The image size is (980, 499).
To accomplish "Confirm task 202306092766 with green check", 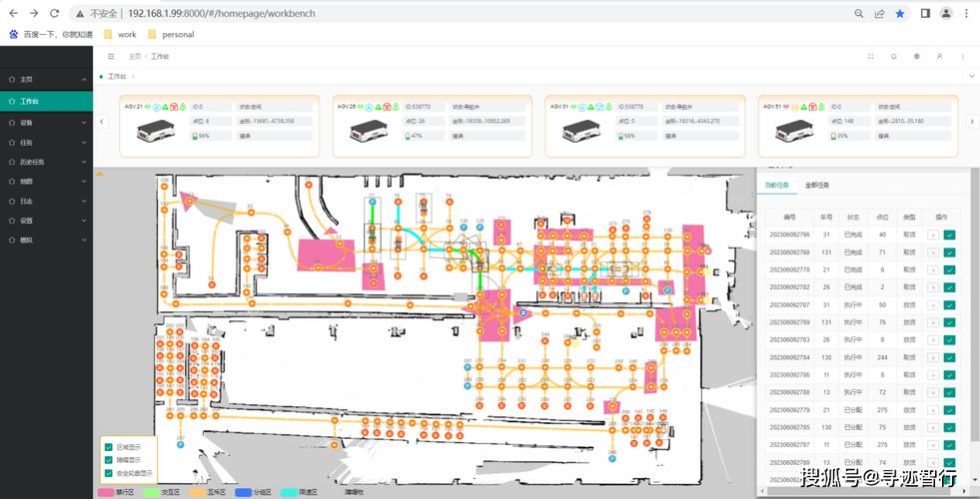I will coord(949,235).
